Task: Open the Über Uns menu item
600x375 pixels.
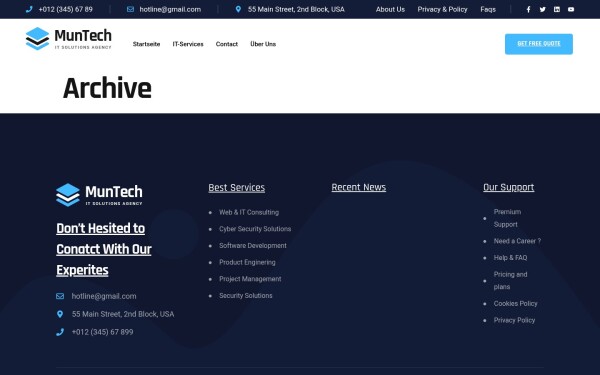Action: (x=263, y=44)
